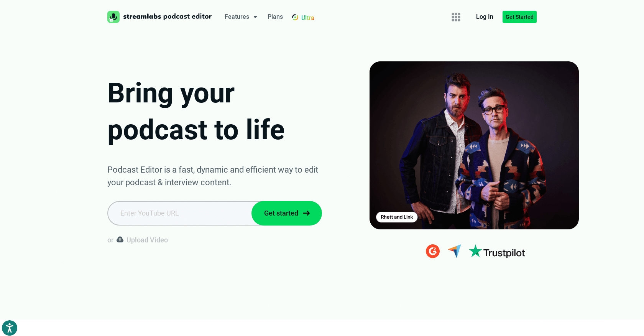Screen dimensions: 644x336
Task: Click the Ultra swirl icon
Action: (295, 17)
